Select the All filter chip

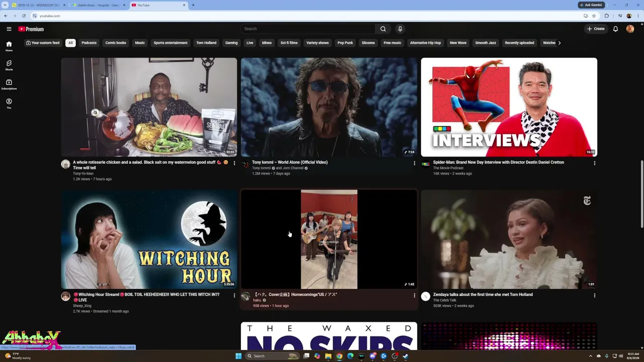tap(70, 43)
